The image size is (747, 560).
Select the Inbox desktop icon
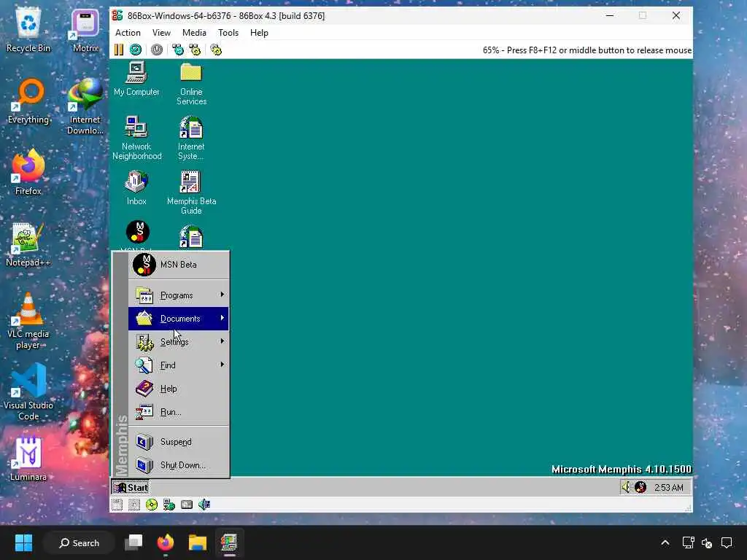pyautogui.click(x=136, y=189)
